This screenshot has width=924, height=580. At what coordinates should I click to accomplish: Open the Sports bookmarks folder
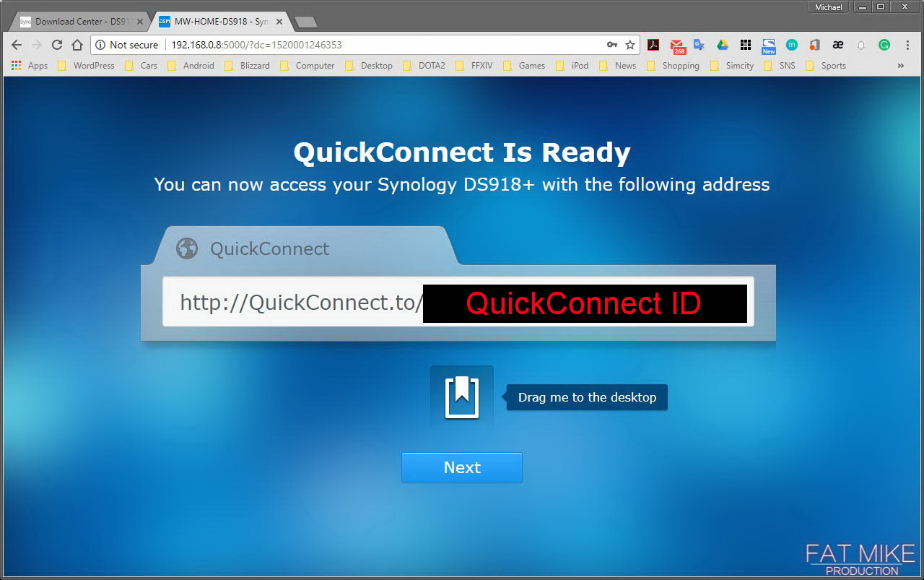[x=825, y=65]
